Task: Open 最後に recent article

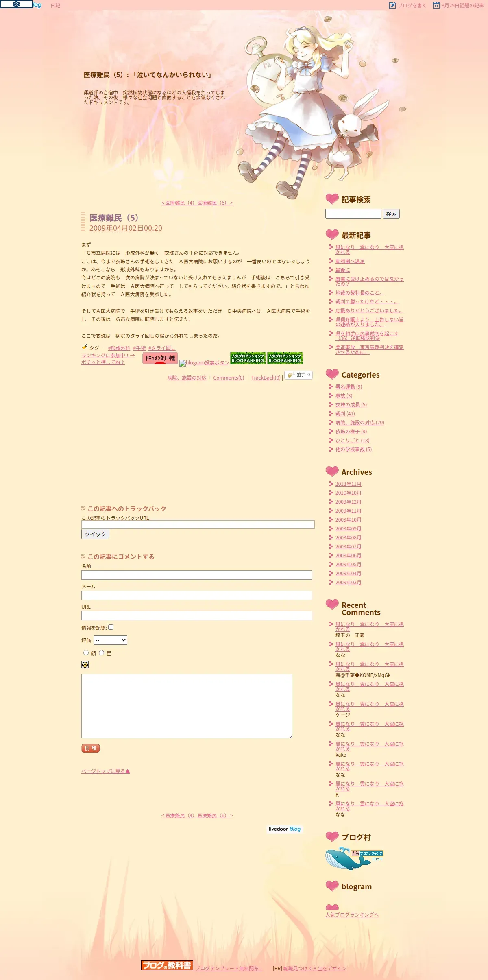Action: coord(343,270)
